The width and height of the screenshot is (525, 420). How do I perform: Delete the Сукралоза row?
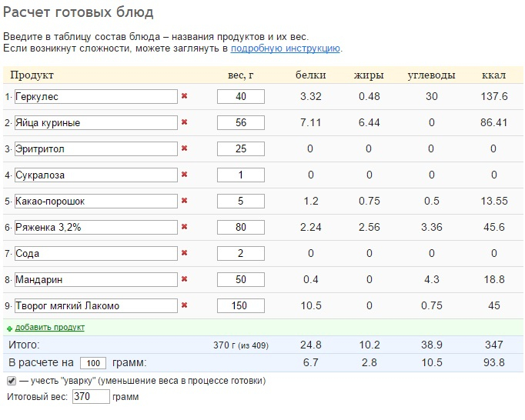[184, 175]
